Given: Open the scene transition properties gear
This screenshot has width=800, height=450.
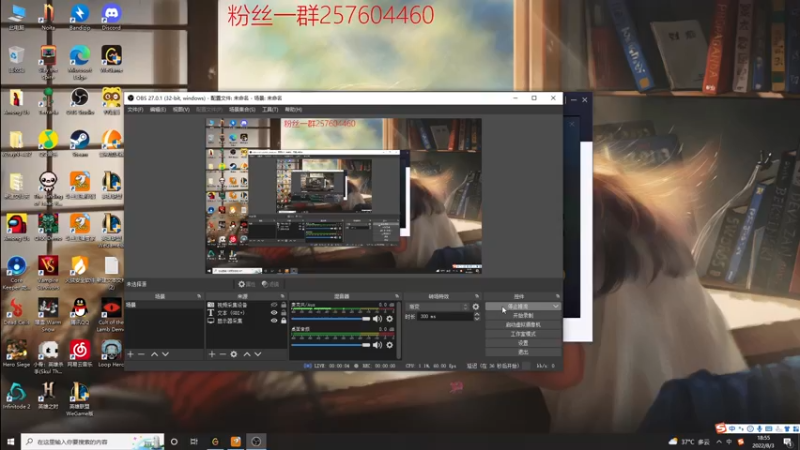Looking at the screenshot, I should tap(476, 307).
